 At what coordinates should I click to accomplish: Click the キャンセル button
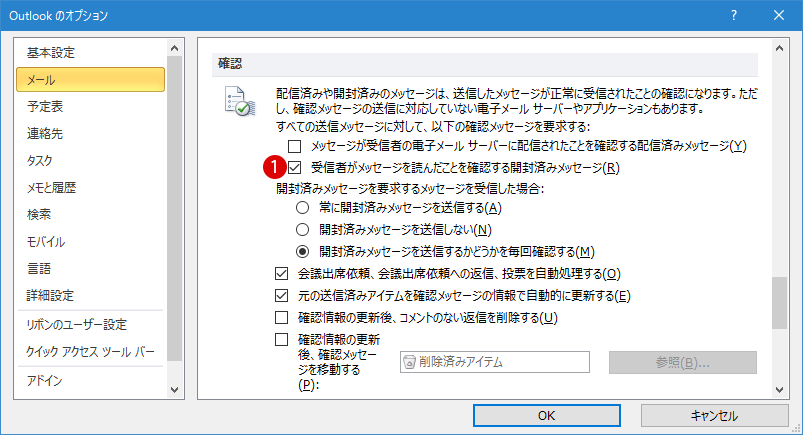tap(714, 416)
